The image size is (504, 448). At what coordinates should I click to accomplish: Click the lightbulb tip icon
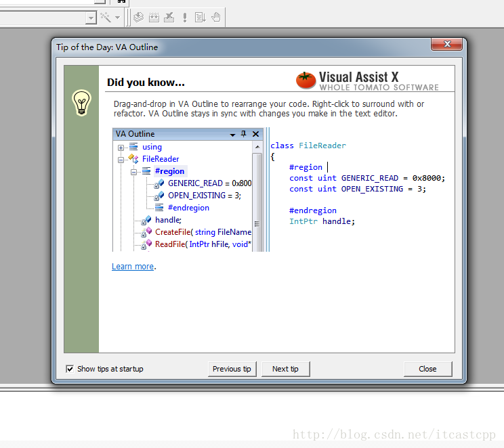click(x=81, y=103)
